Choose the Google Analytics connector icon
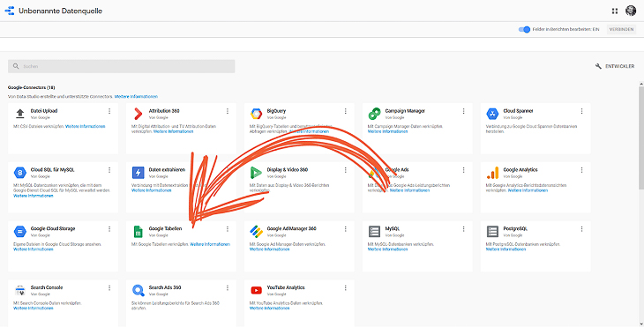 click(x=492, y=173)
